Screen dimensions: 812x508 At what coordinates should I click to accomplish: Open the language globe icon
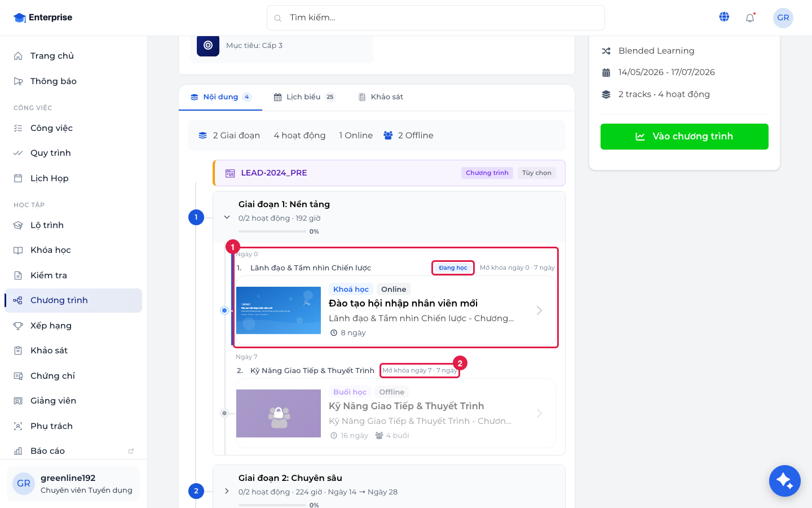(x=724, y=17)
